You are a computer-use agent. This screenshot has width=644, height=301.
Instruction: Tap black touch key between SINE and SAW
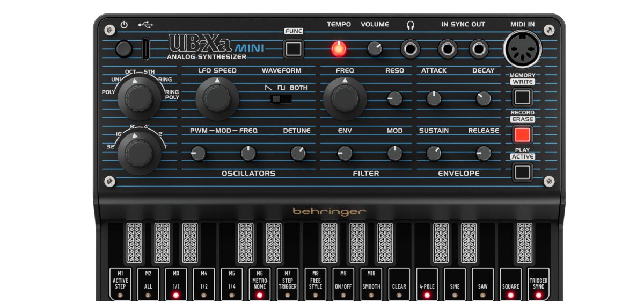point(469,242)
